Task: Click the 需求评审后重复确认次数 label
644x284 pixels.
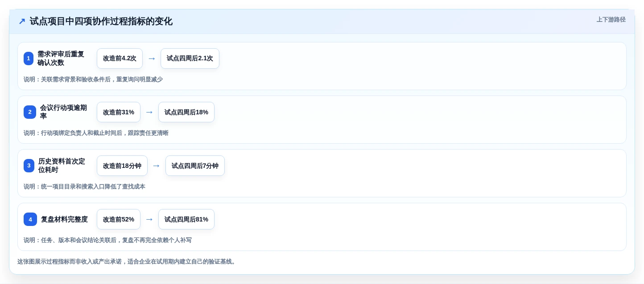Action: pyautogui.click(x=61, y=58)
